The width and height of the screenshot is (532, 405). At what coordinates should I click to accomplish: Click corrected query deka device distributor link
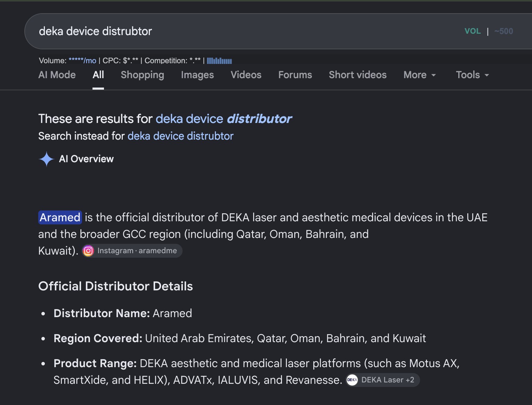224,119
